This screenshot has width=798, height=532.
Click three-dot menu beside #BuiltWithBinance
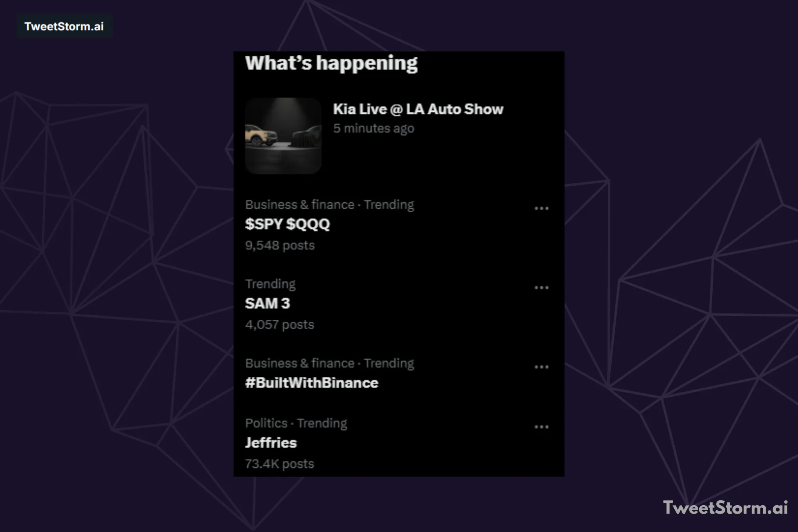541,367
